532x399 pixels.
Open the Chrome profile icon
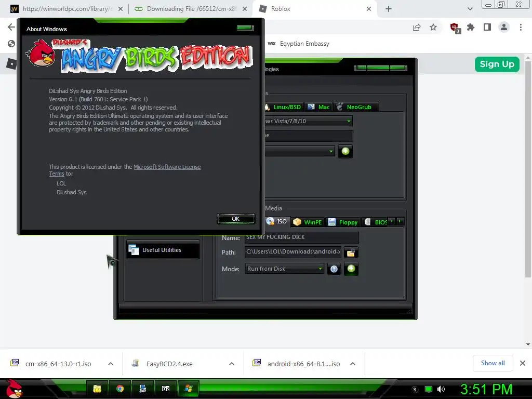(504, 27)
